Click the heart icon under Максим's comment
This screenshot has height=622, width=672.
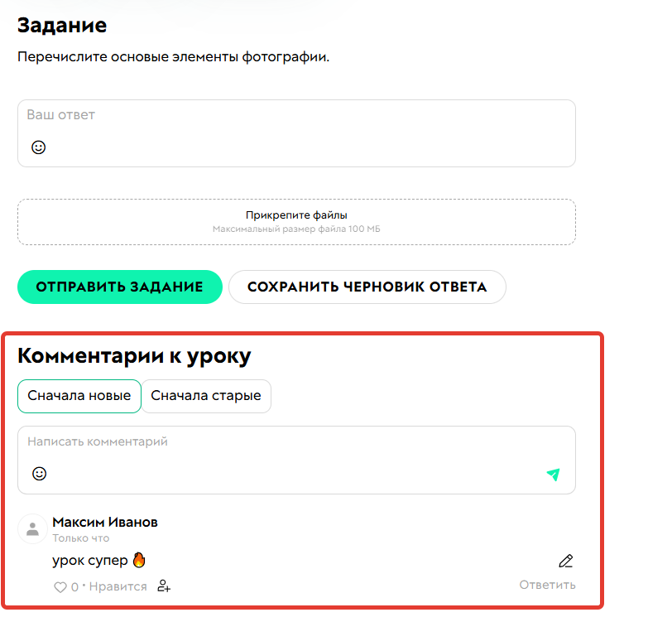point(60,586)
